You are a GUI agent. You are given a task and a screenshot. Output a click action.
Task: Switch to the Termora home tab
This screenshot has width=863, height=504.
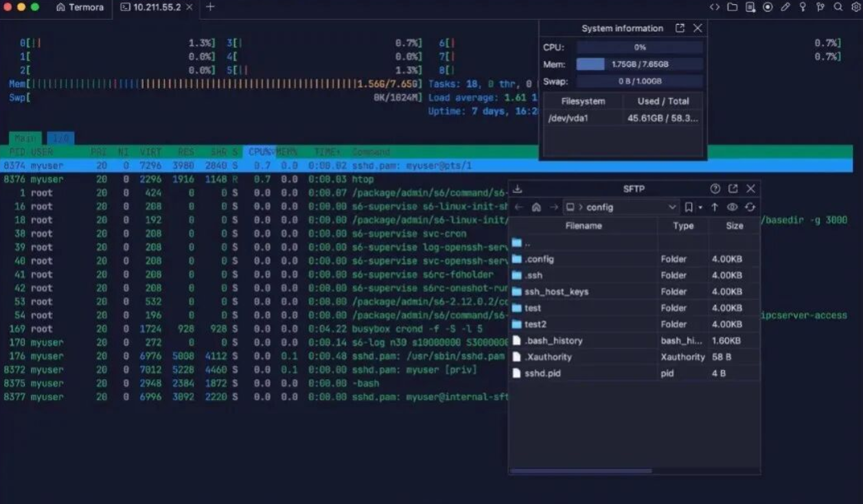80,7
